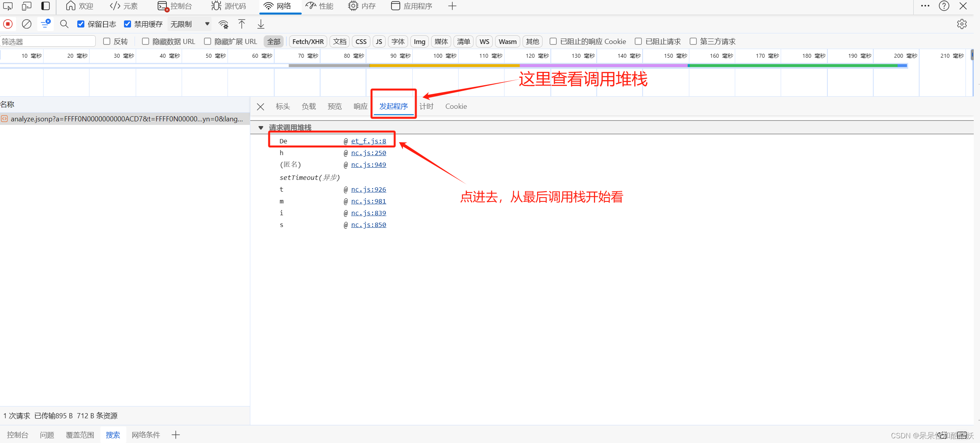Open network settings gear

tap(962, 24)
